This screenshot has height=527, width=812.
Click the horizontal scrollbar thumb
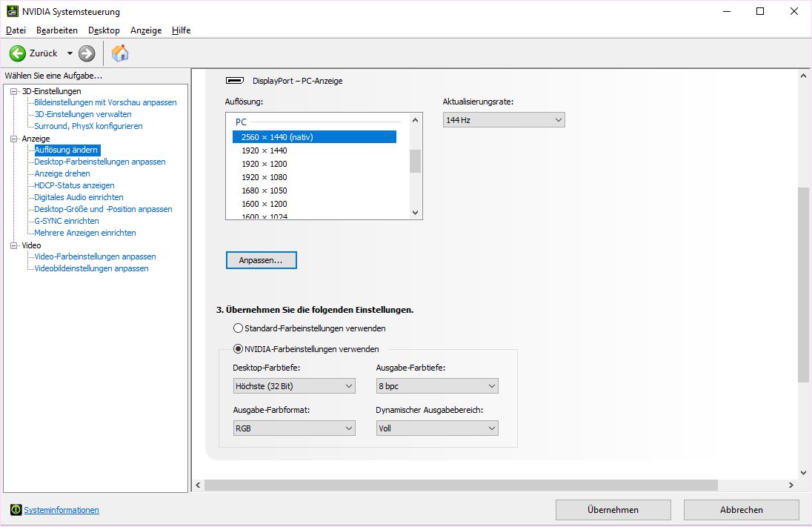click(461, 485)
